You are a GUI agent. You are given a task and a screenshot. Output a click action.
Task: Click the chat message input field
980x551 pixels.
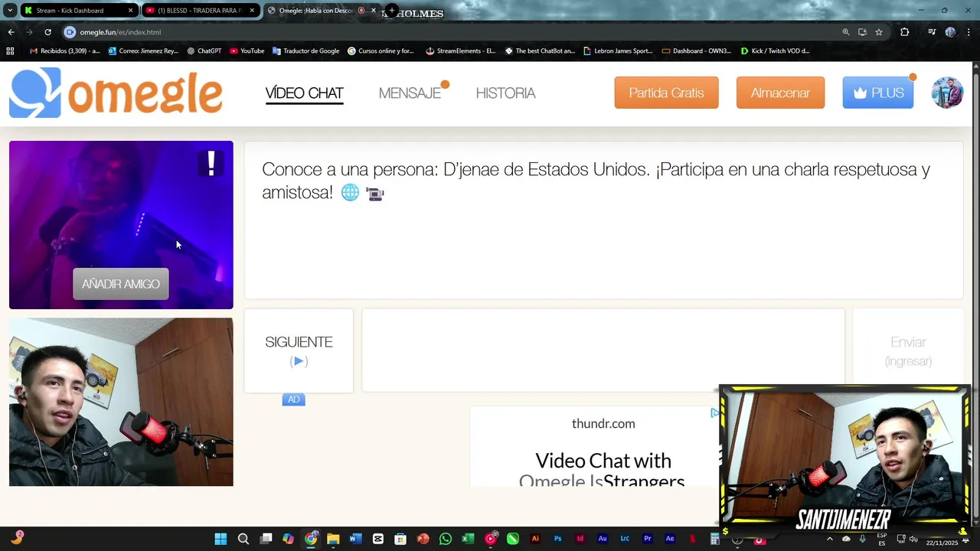[603, 350]
